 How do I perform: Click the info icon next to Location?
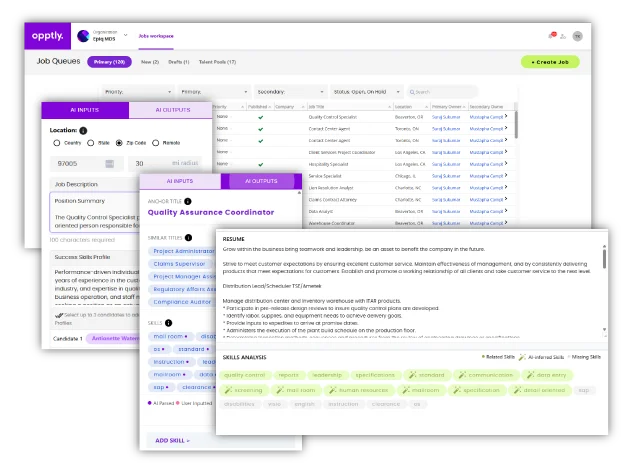pos(83,130)
